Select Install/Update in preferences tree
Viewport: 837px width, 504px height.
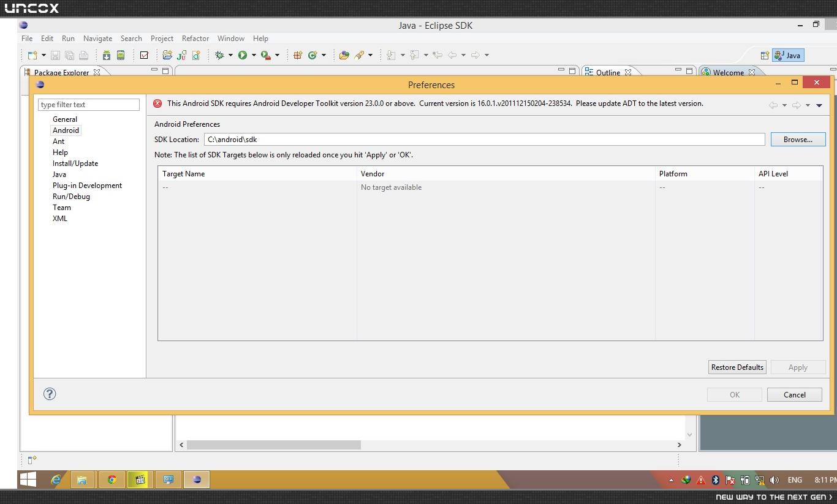tap(75, 164)
